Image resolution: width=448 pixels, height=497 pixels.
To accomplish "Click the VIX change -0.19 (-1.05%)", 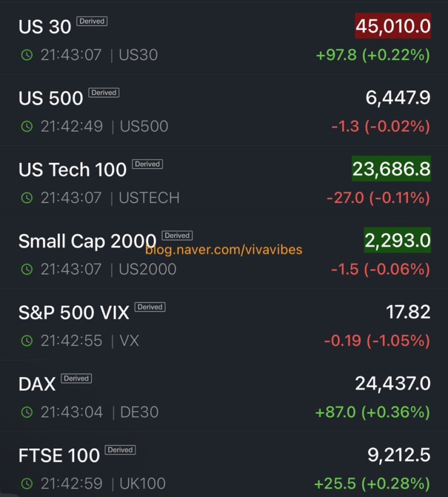I will pos(377,341).
